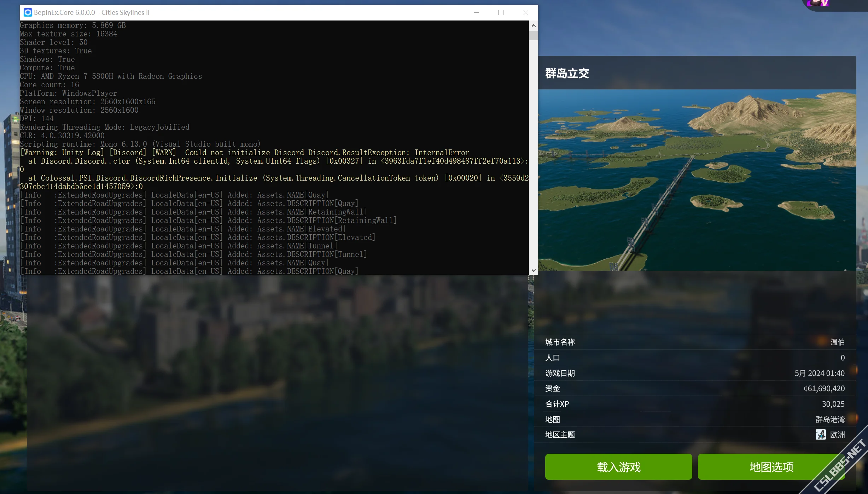Click the 载入游戏 load game button
The image size is (868, 494).
(618, 467)
